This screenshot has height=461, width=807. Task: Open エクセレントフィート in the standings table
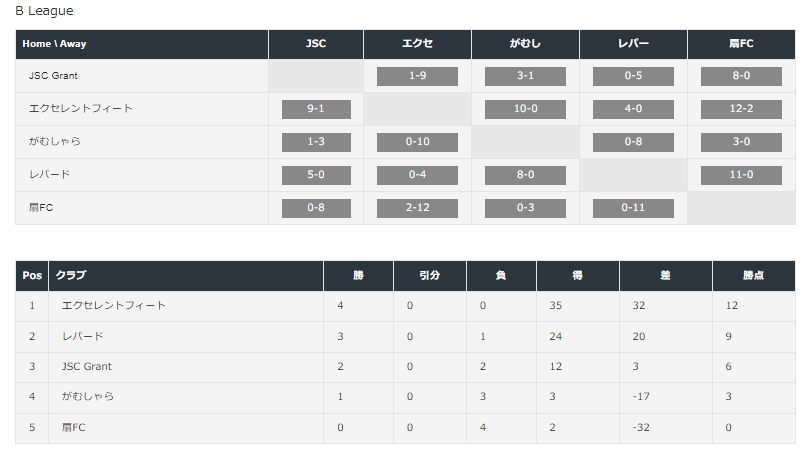coord(113,306)
